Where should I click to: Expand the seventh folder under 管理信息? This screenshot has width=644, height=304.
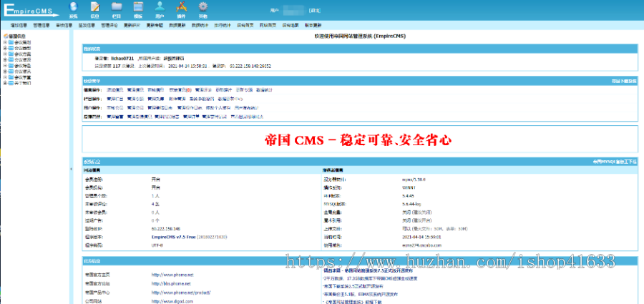[x=5, y=77]
